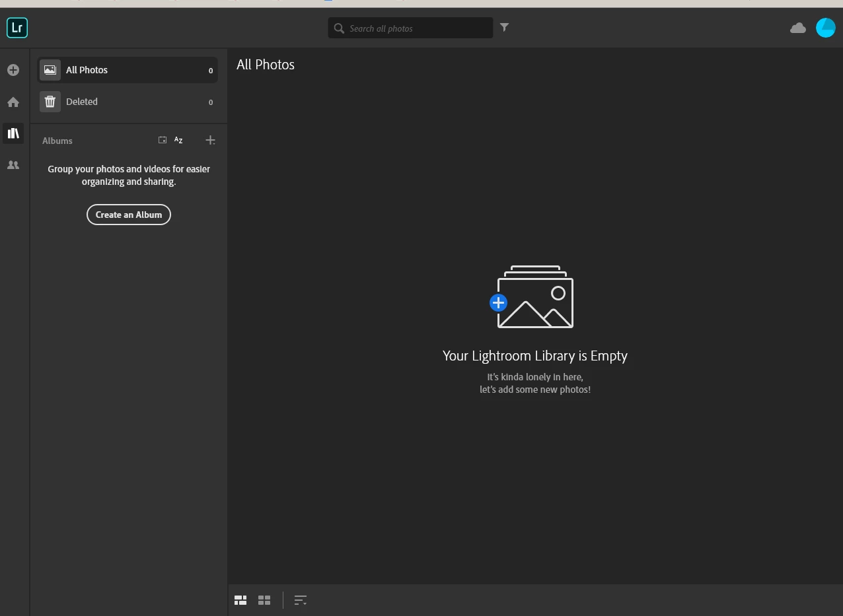Screen dimensions: 843x616
Task: Open the Deleted photos item
Action: point(128,102)
